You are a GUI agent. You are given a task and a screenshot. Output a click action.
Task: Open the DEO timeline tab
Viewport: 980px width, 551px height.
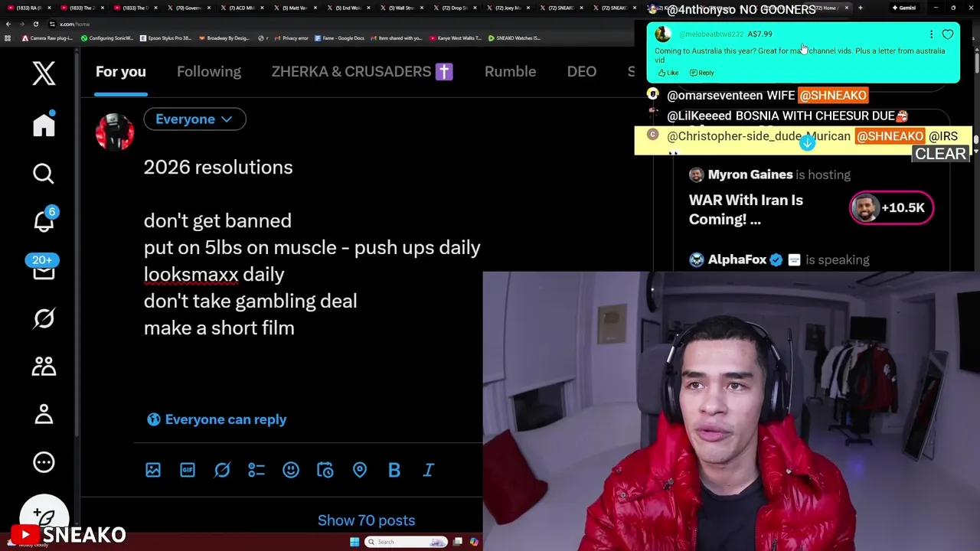click(x=582, y=72)
